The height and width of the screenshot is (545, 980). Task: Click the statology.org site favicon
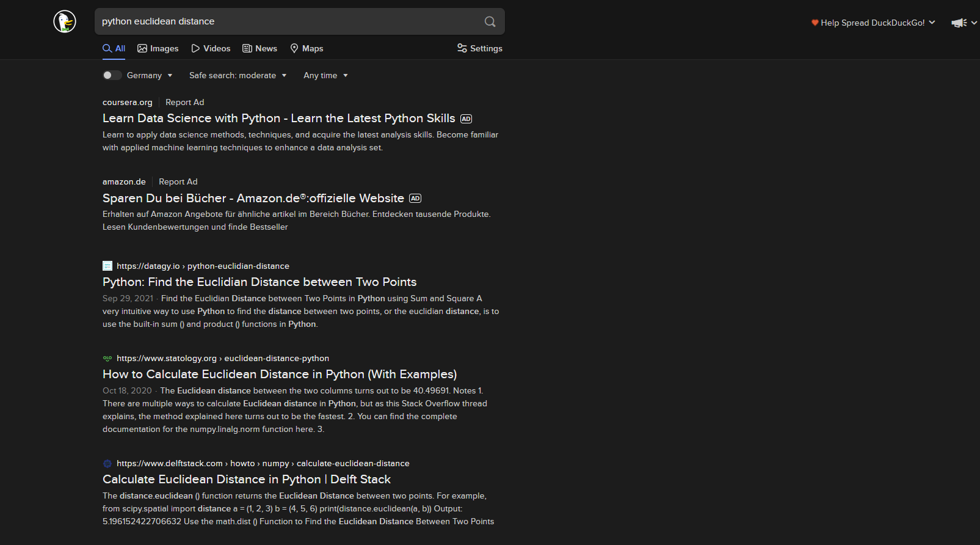pyautogui.click(x=107, y=359)
